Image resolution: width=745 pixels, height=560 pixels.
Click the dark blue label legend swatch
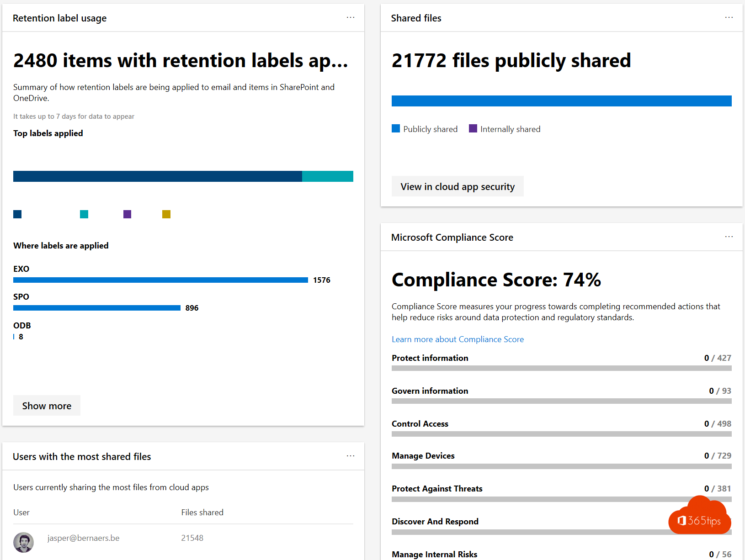[x=17, y=214]
